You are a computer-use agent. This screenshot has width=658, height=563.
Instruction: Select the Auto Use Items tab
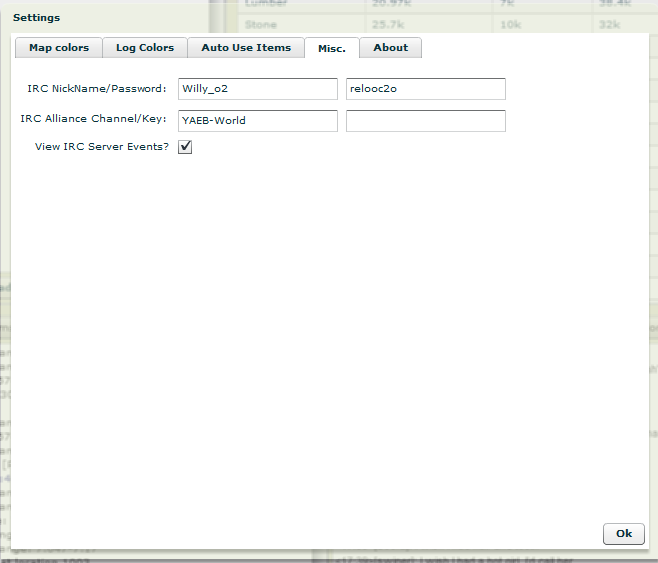tap(245, 48)
